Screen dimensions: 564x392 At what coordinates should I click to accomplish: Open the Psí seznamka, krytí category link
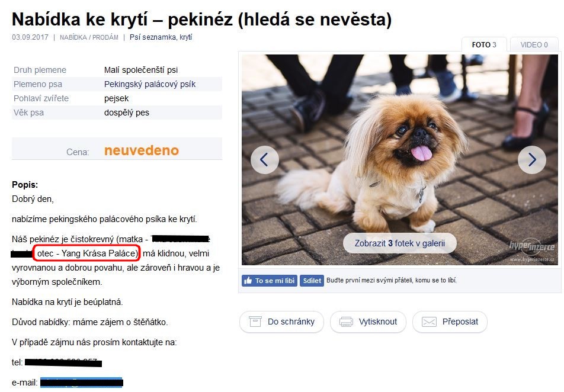click(x=161, y=37)
